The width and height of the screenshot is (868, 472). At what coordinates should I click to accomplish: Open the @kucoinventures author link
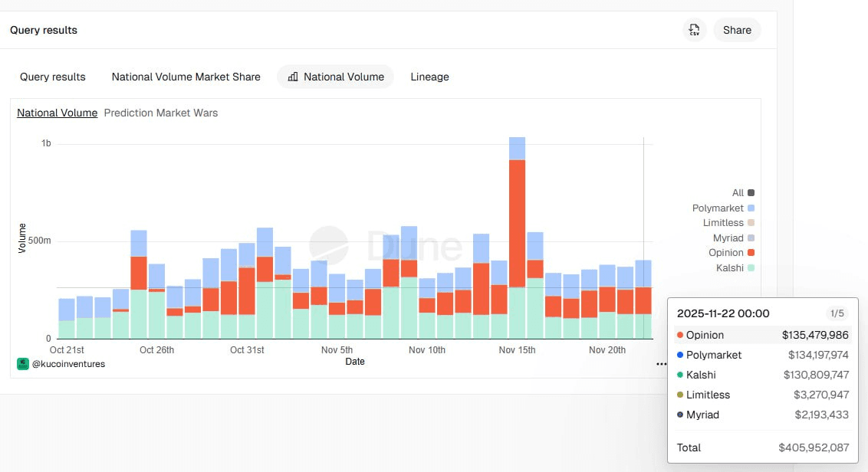coord(68,364)
